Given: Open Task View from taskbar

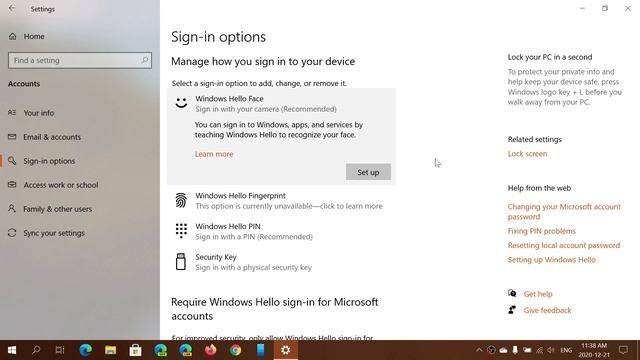Looking at the screenshot, I should click(60, 350).
